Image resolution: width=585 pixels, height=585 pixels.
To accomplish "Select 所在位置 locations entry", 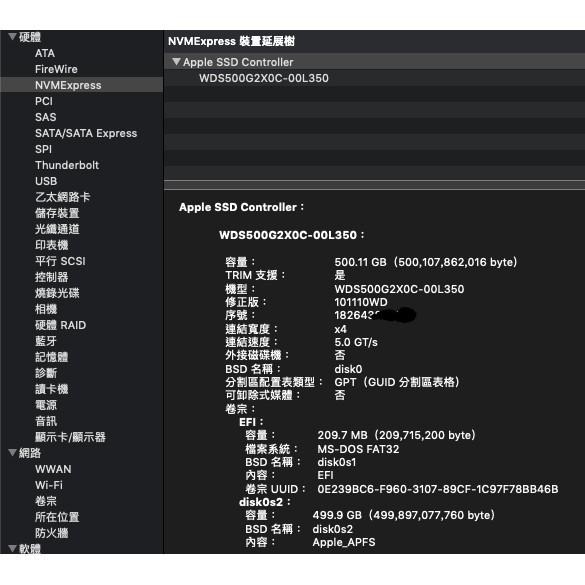I will click(57, 517).
